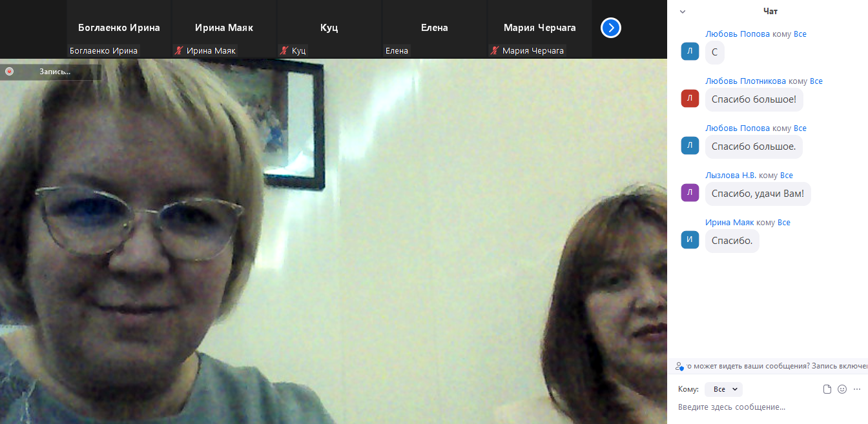Click the main speaker video view

tap(333, 241)
